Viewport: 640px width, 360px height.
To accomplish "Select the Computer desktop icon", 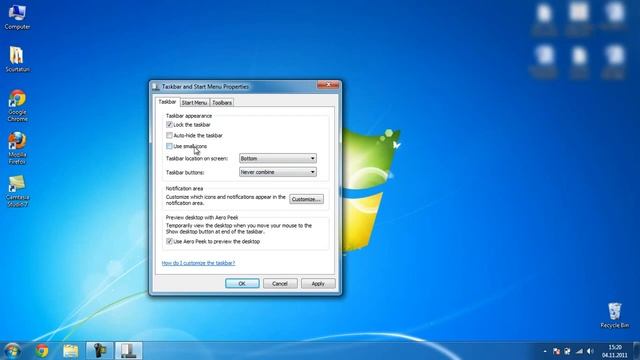I will pyautogui.click(x=17, y=18).
